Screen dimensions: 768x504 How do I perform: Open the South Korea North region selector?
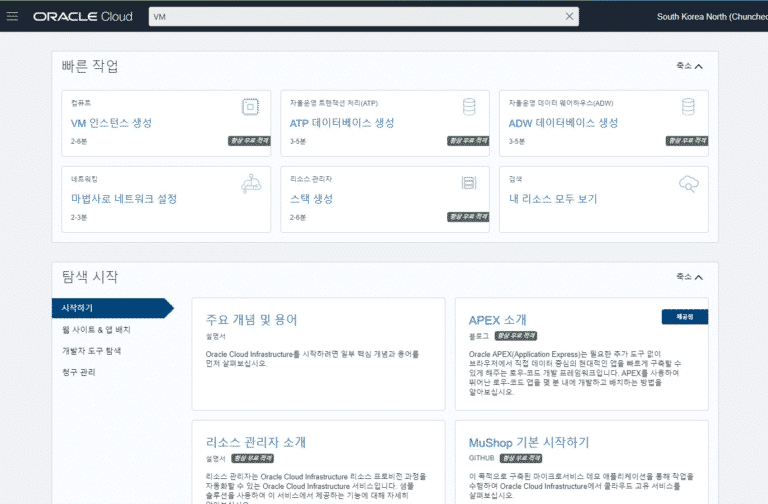(x=712, y=16)
